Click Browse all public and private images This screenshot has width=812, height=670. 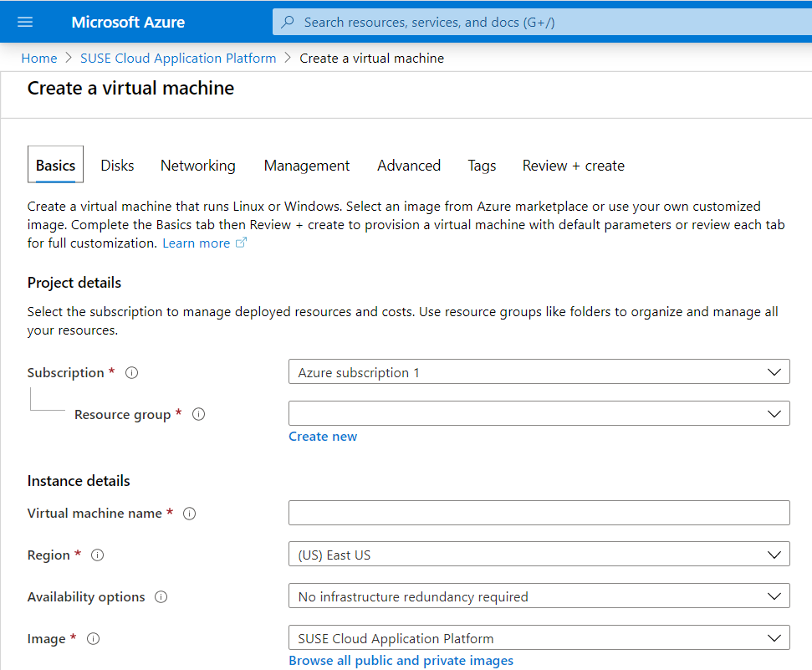click(x=401, y=661)
